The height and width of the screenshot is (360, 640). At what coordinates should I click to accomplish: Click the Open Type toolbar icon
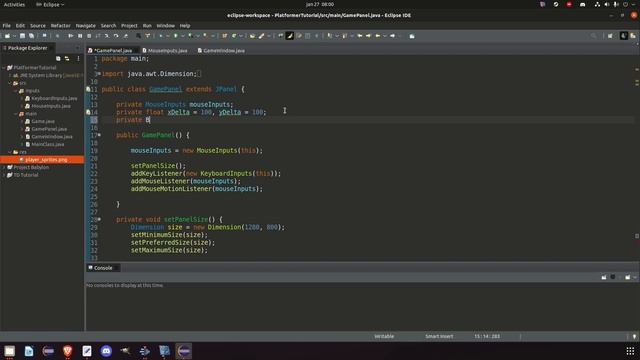pos(252,36)
